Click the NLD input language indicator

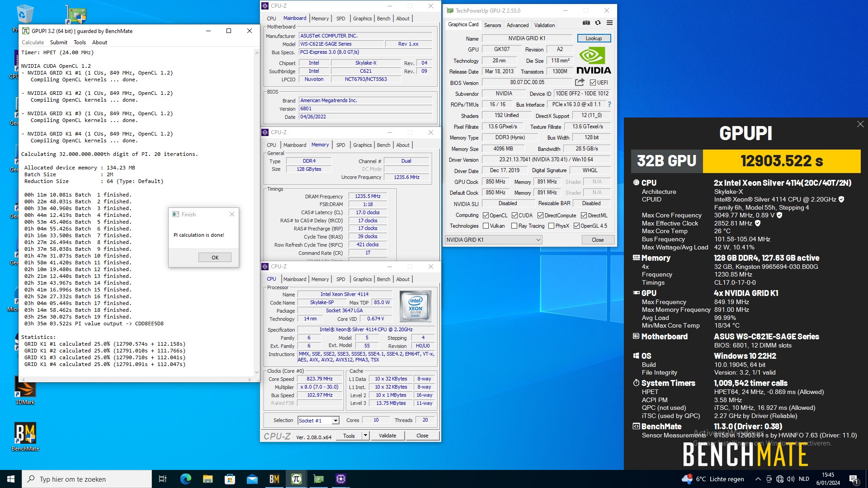point(804,479)
